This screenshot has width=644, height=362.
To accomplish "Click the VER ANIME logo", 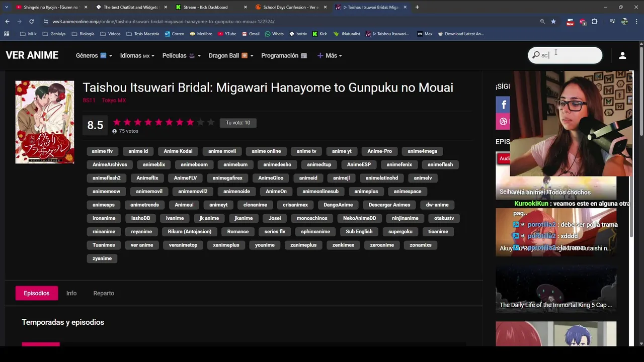I will (x=32, y=55).
